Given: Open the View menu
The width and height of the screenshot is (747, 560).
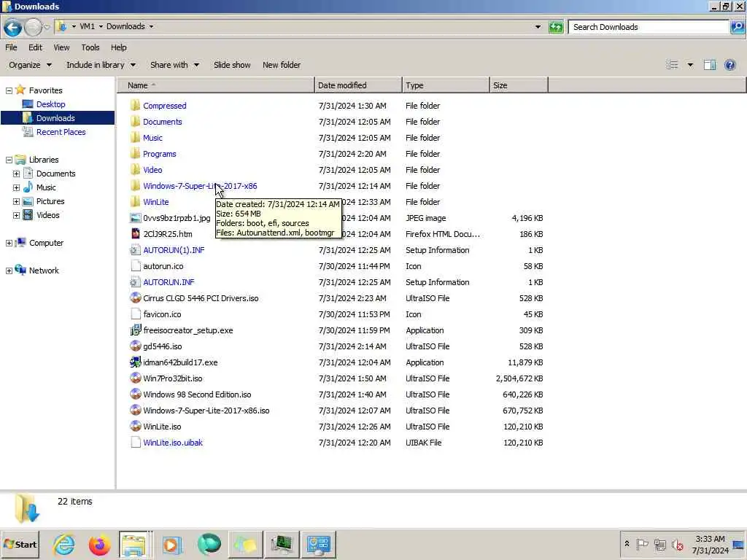Looking at the screenshot, I should pos(61,47).
